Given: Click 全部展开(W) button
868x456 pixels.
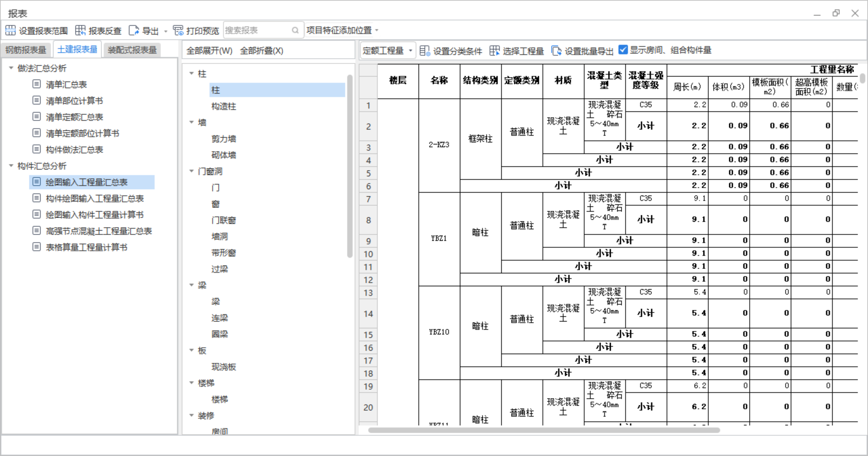Looking at the screenshot, I should [209, 51].
